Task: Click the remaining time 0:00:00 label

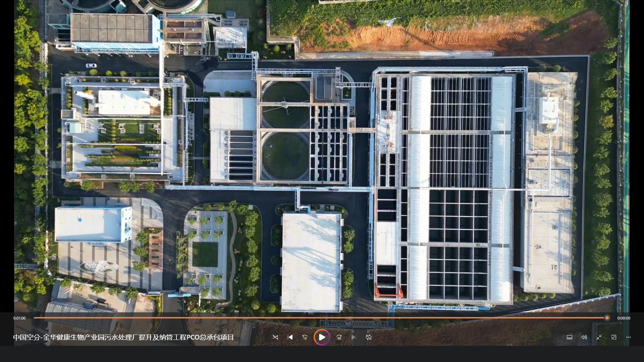Action: pos(624,318)
